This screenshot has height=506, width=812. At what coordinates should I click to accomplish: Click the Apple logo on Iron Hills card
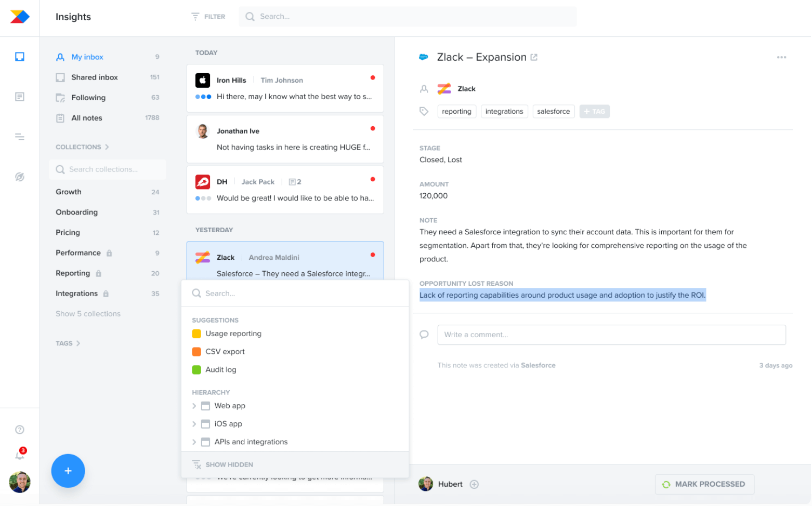click(203, 80)
